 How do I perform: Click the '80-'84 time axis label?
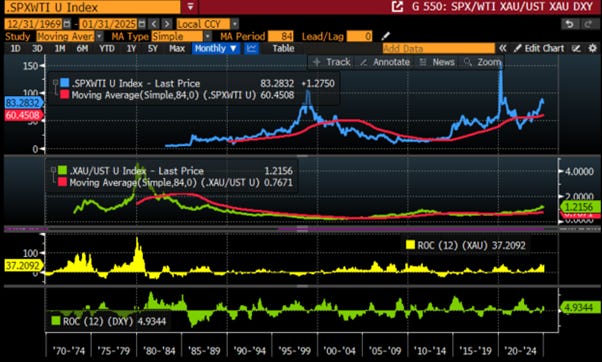[159, 351]
